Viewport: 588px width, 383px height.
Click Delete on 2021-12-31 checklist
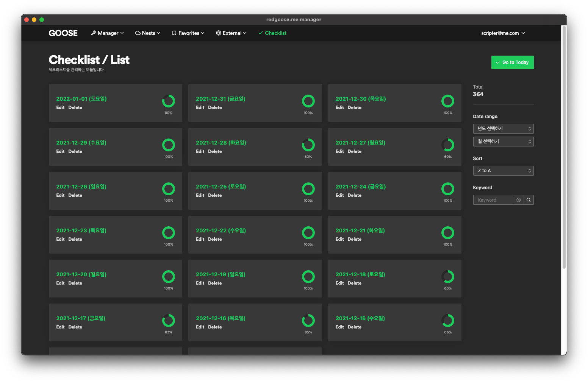point(215,107)
